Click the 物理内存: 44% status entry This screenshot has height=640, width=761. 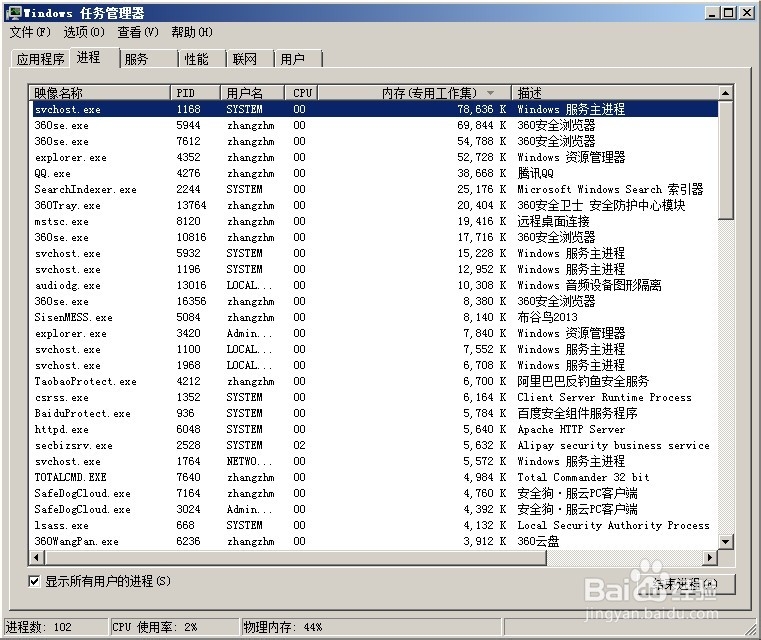371,627
